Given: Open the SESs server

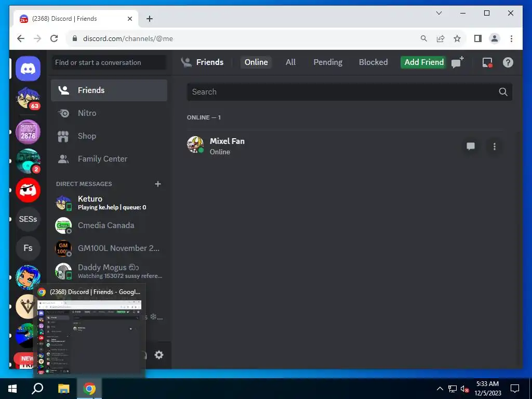Looking at the screenshot, I should tap(28, 219).
